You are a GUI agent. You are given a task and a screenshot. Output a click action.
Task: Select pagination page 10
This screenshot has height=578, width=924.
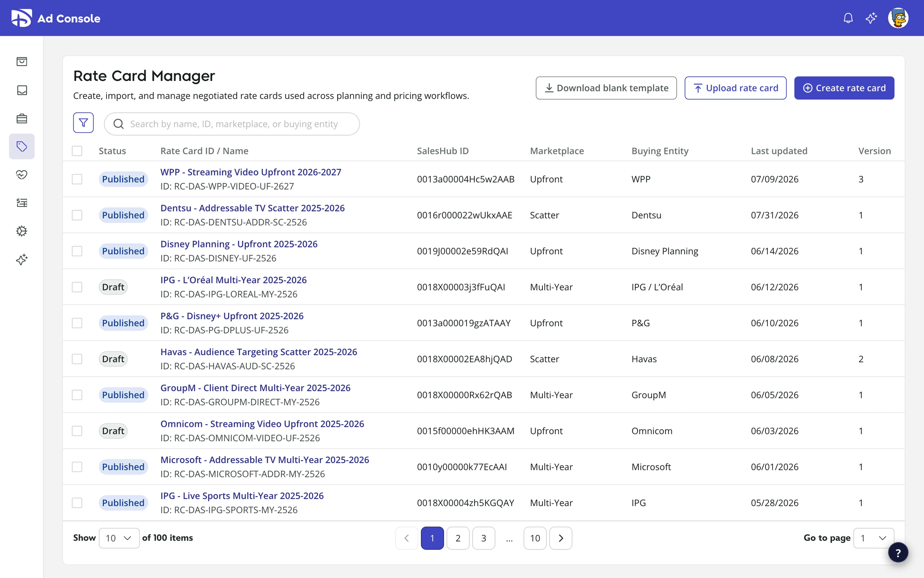[535, 538]
